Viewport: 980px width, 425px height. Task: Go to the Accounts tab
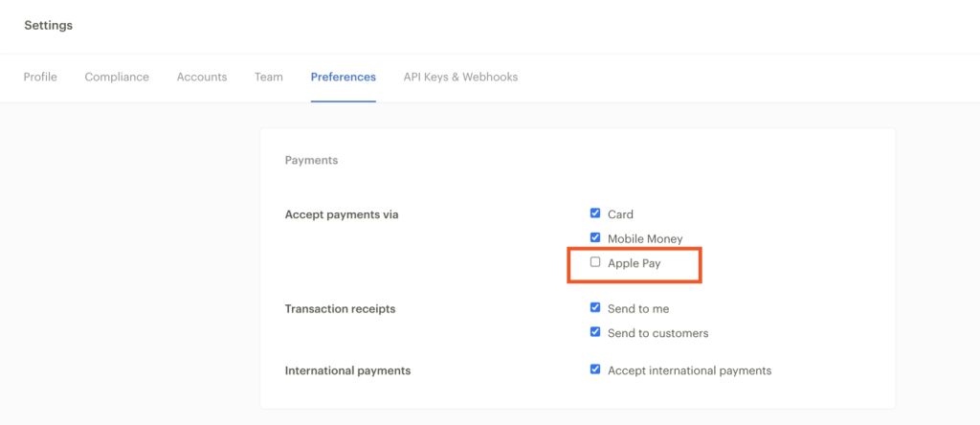[202, 77]
